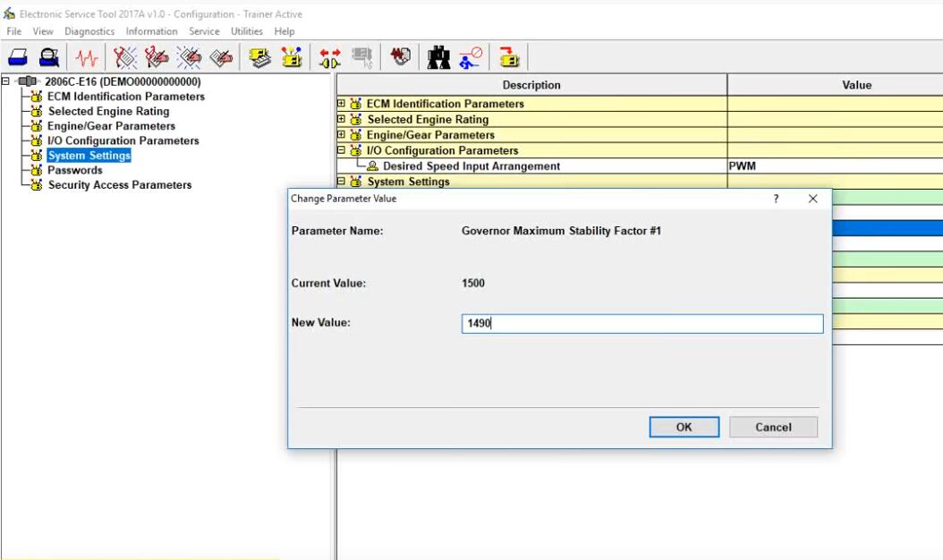Select I/O Configuration Parameters in the left tree
The image size is (943, 560).
coord(123,140)
